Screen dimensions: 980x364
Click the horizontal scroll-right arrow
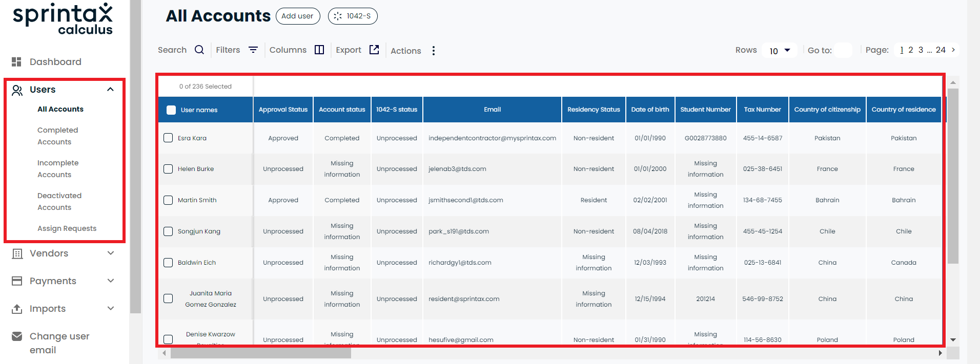click(941, 353)
